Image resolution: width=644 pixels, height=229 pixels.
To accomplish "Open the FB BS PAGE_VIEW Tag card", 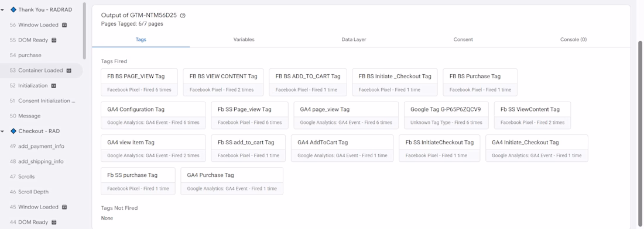I will point(139,82).
